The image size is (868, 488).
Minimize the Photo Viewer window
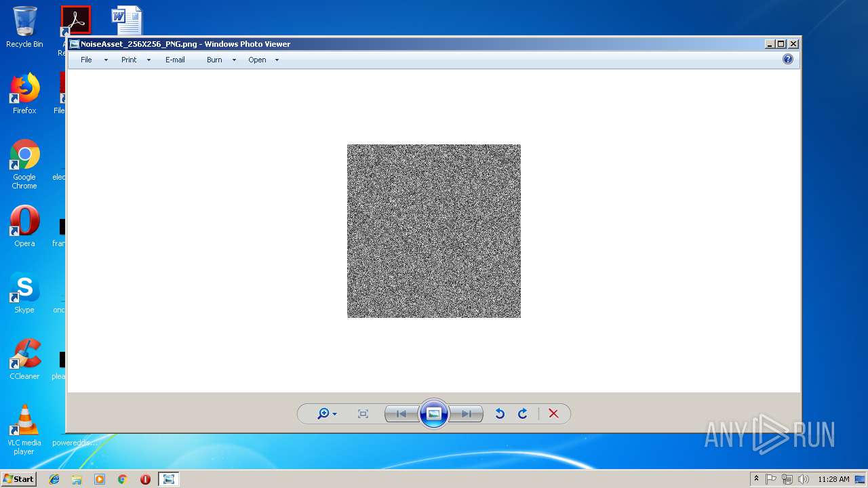click(770, 44)
